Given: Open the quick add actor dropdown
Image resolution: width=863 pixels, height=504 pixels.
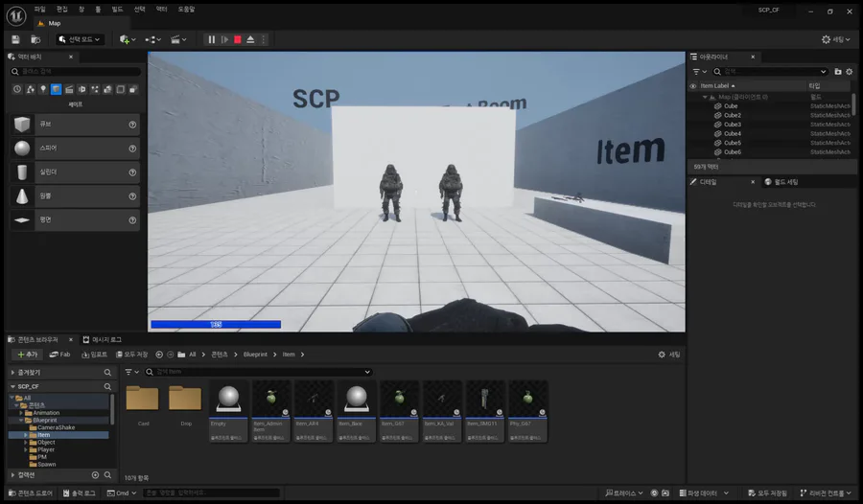Looking at the screenshot, I should click(x=128, y=39).
